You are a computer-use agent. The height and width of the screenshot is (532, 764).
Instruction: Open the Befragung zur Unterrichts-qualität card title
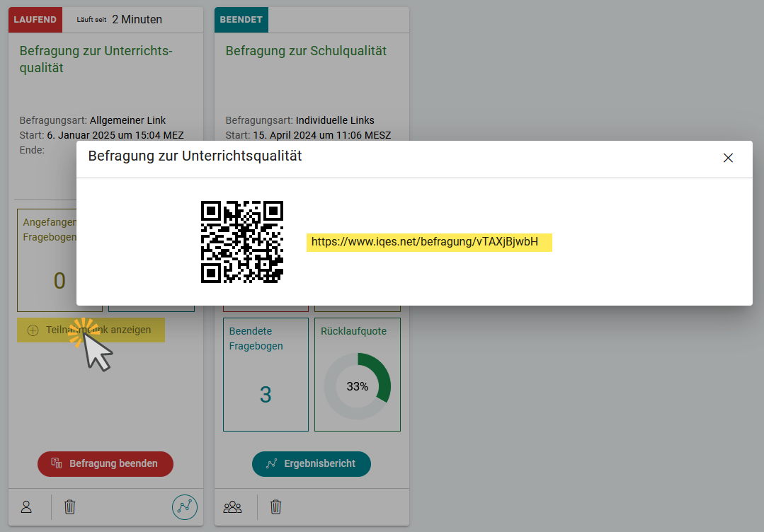coord(96,59)
